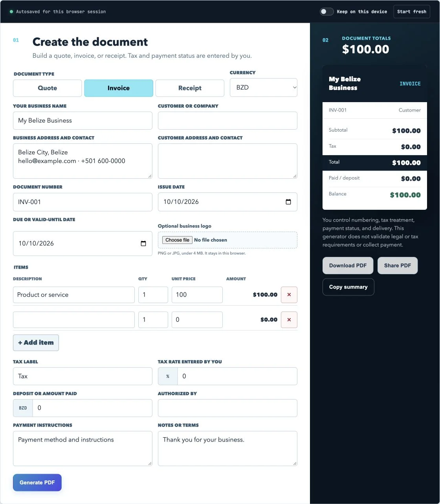This screenshot has height=504, width=440.
Task: Click the Unit Price field showing 0
Action: 197,320
